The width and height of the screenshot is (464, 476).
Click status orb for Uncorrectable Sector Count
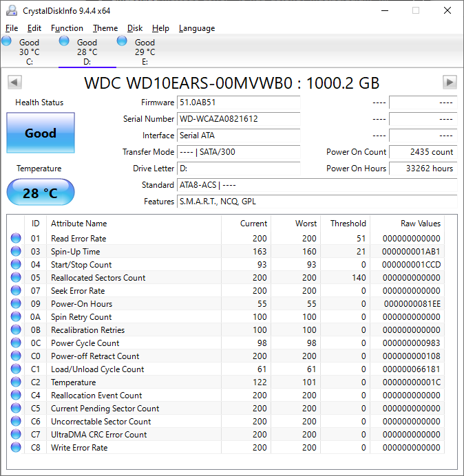point(16,421)
